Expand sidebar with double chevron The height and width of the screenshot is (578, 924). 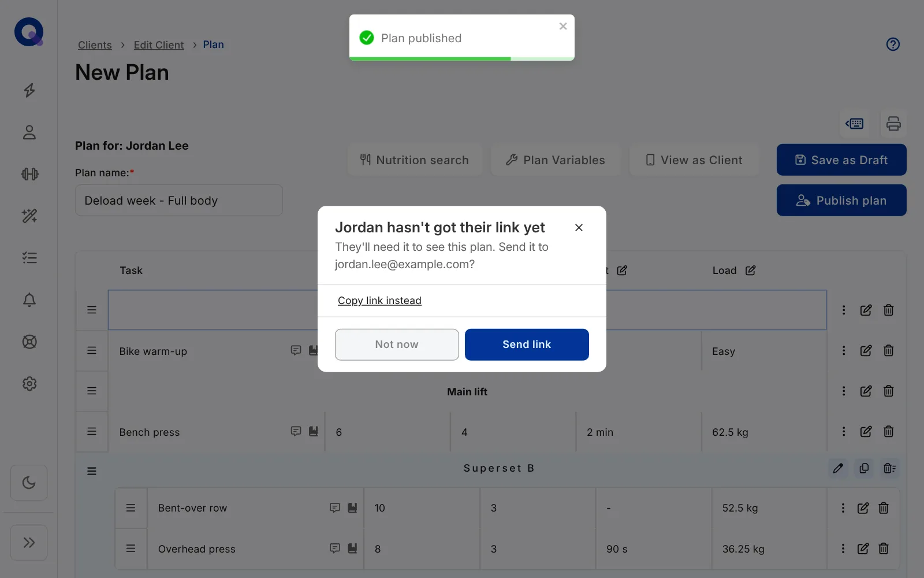[29, 542]
